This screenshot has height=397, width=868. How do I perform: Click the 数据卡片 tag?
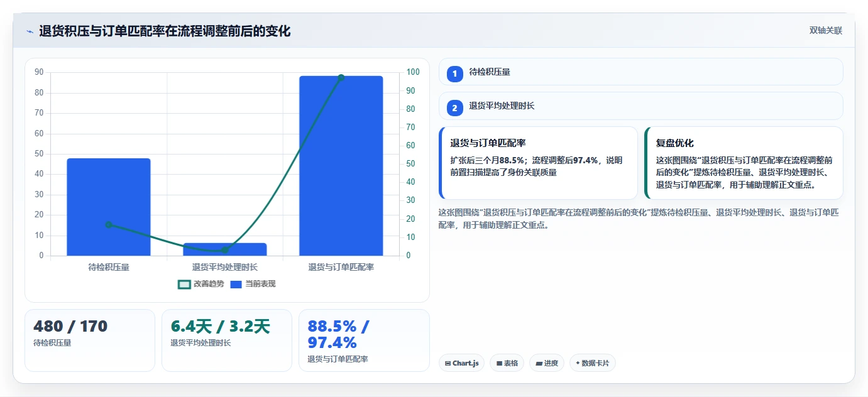click(x=593, y=363)
